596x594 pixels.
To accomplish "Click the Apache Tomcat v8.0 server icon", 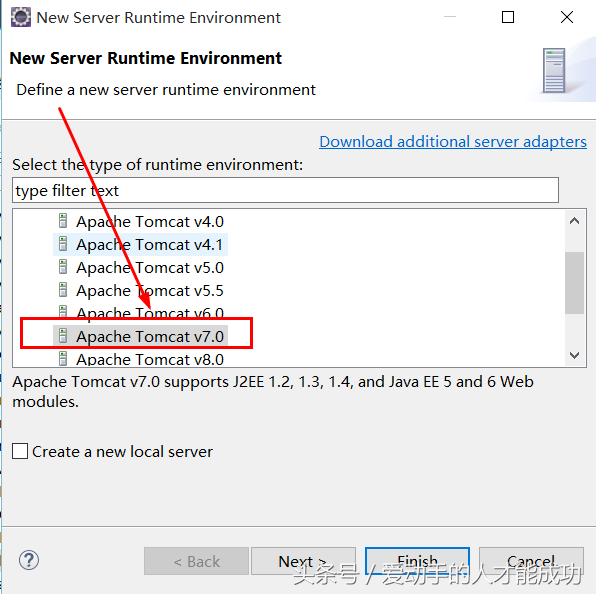I will pyautogui.click(x=63, y=359).
